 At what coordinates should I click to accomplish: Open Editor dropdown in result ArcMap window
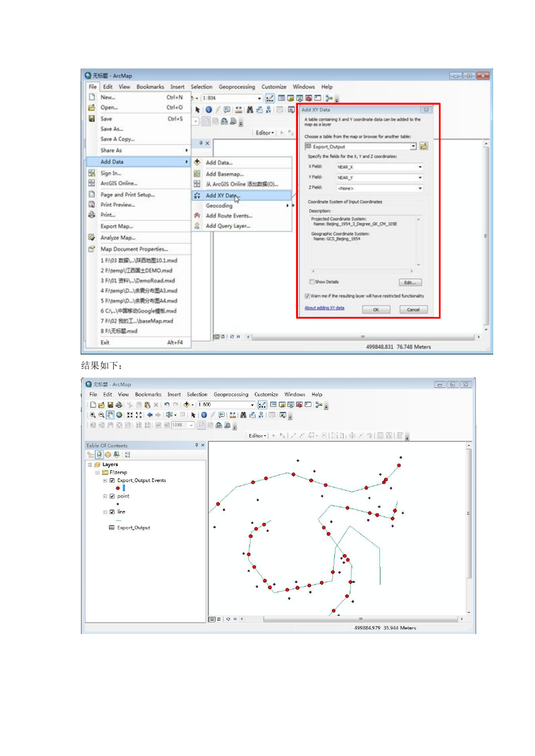[257, 436]
